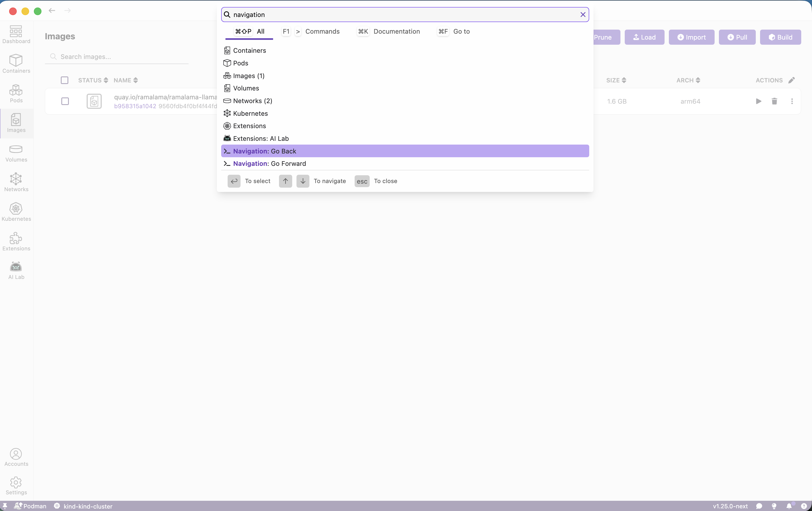Open the notifications bell in status bar

[x=789, y=506]
